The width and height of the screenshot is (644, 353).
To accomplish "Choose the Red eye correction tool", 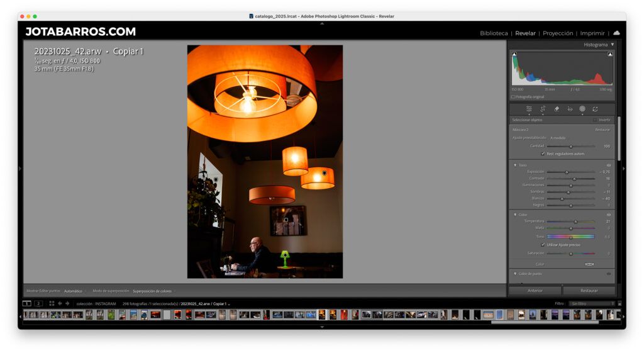I will click(x=570, y=109).
